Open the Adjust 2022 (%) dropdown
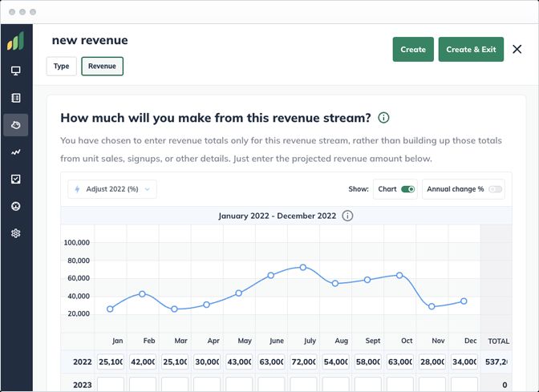The height and width of the screenshot is (392, 539). pos(112,189)
